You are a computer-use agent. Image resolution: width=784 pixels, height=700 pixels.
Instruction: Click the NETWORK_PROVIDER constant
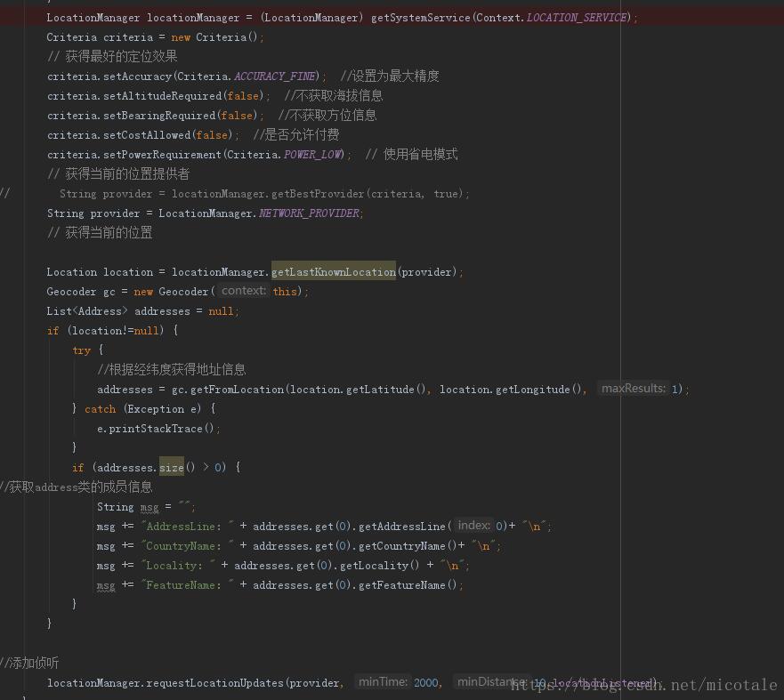point(309,213)
